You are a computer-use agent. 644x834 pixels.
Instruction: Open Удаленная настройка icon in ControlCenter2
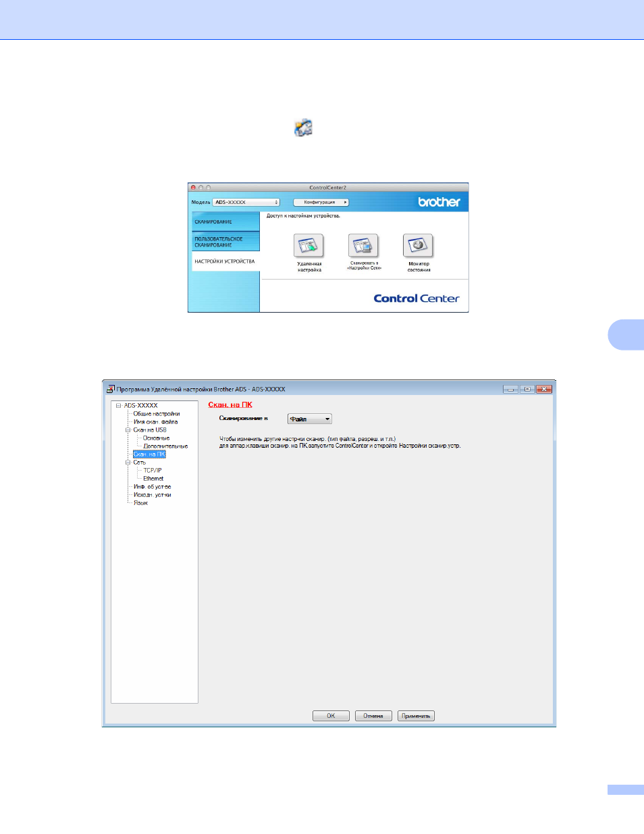pos(308,246)
